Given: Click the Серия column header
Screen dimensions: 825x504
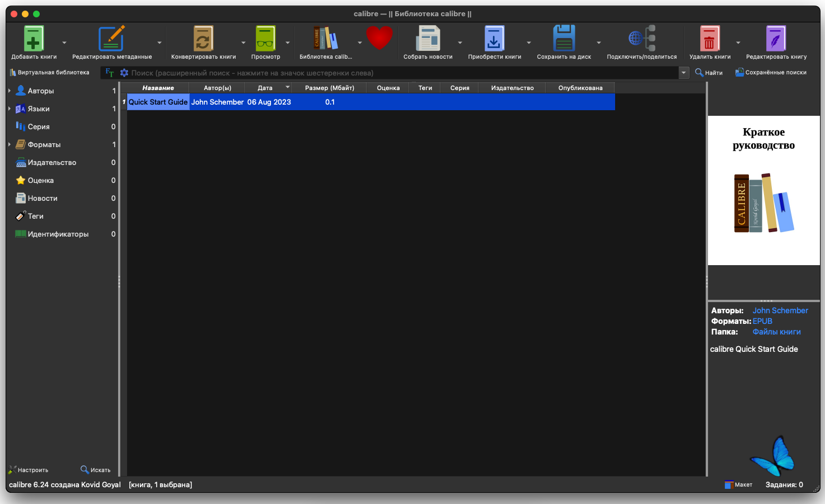Looking at the screenshot, I should (460, 88).
